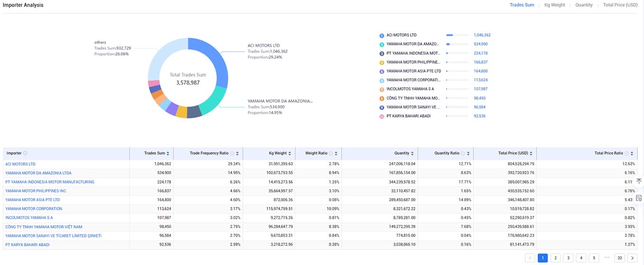Click Importer Analysis heading
Image resolution: width=644 pixels, height=265 pixels.
(x=23, y=5)
